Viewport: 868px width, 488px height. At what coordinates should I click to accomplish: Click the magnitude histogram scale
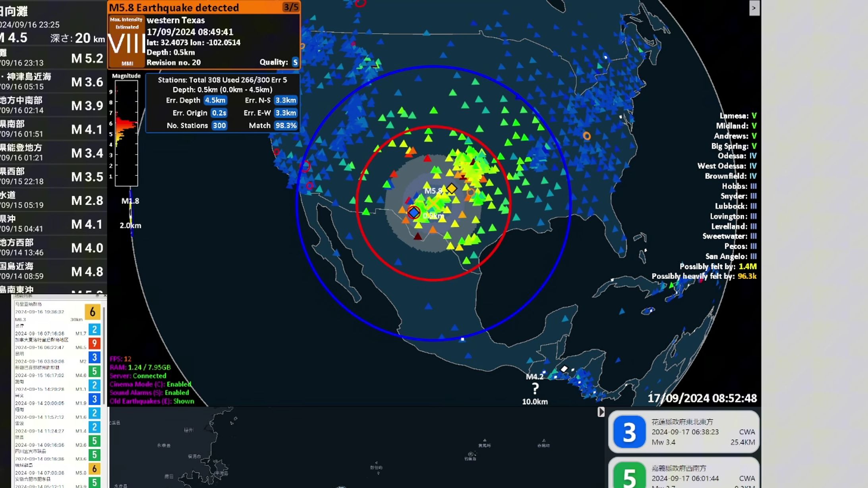point(126,133)
